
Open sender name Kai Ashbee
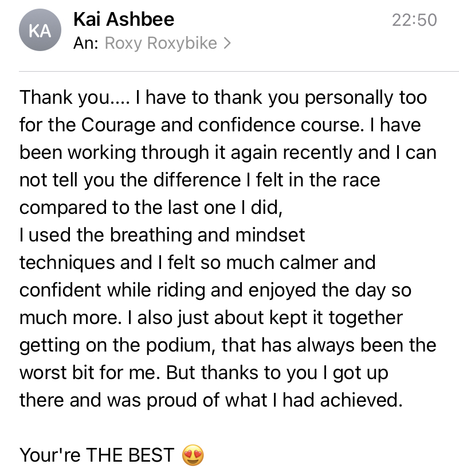click(x=124, y=19)
